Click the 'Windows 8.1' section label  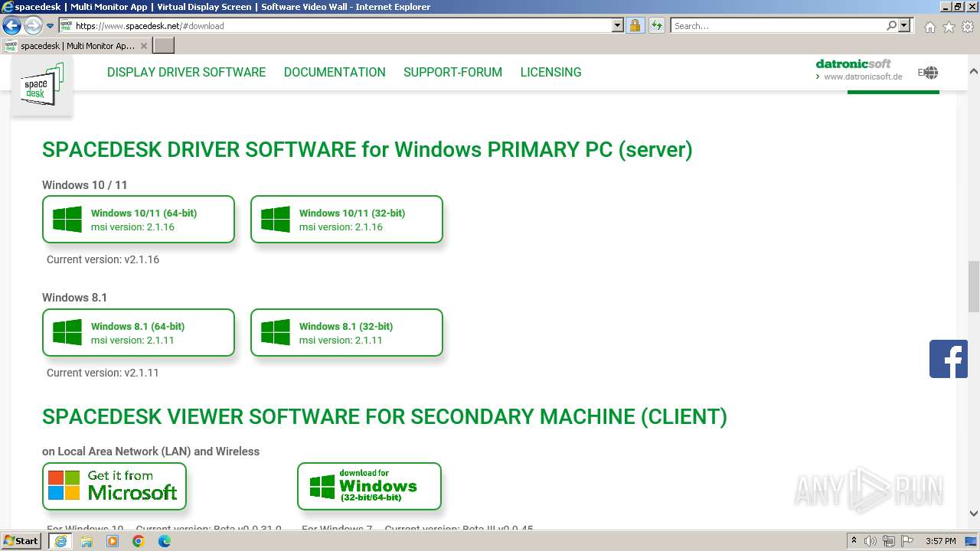(74, 298)
